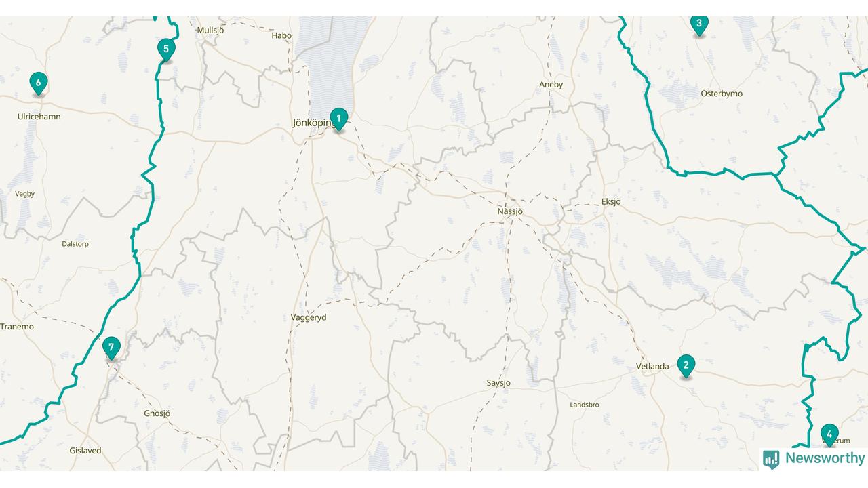Click the Vaggeryd place name

click(309, 317)
